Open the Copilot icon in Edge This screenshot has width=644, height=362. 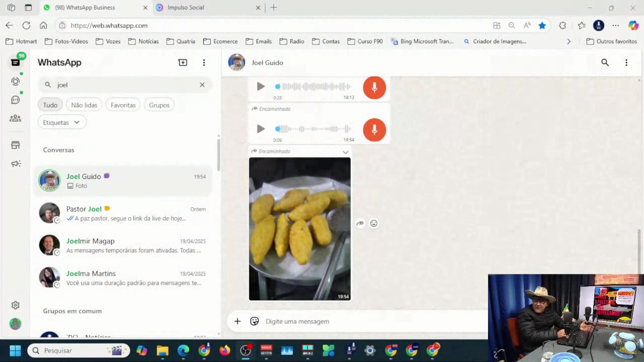click(633, 25)
